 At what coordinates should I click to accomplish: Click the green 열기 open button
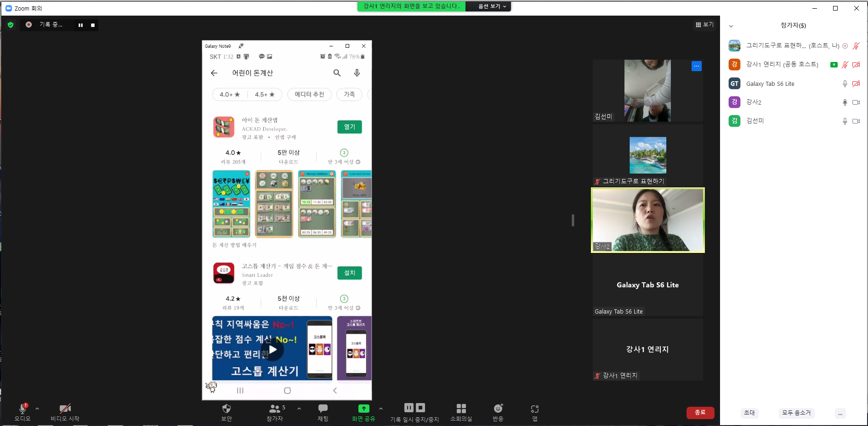350,127
